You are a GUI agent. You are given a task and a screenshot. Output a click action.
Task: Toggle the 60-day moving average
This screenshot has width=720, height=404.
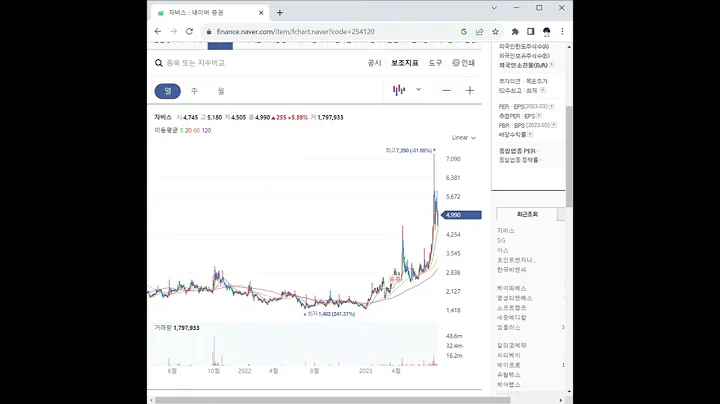tap(197, 130)
